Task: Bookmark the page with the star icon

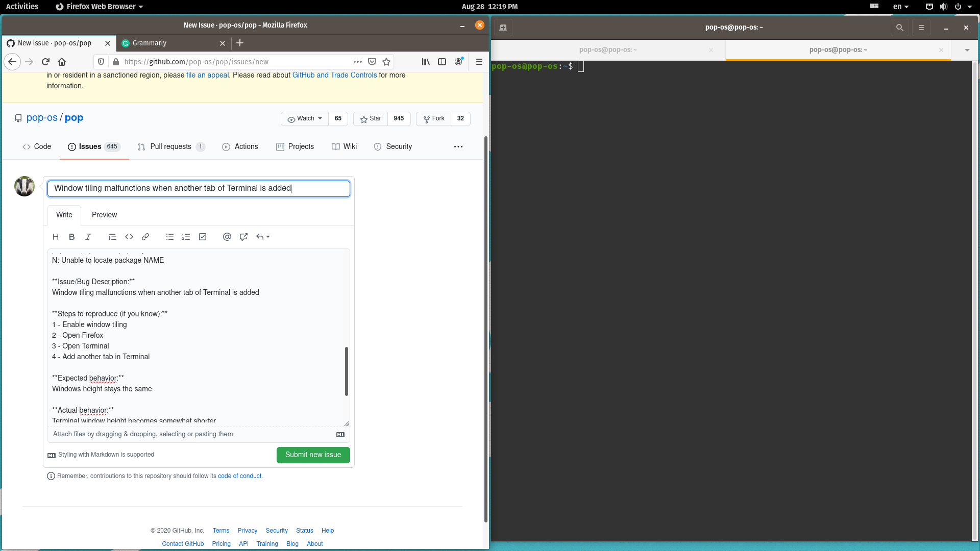Action: [386, 62]
